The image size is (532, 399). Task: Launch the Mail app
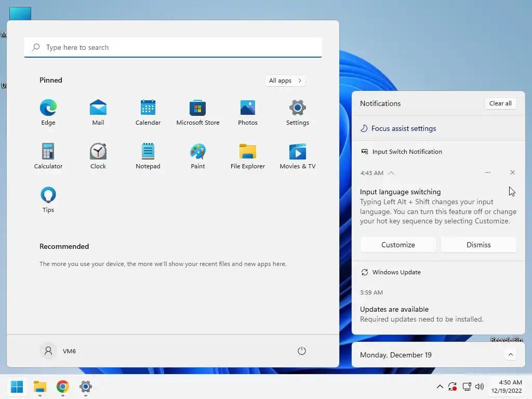click(x=98, y=113)
